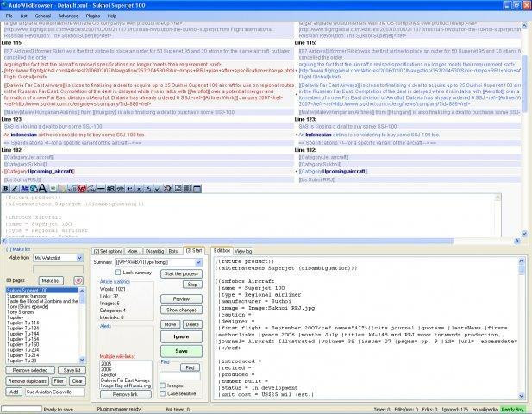The width and height of the screenshot is (532, 414).
Task: Open the Plugins menu
Action: coord(93,16)
